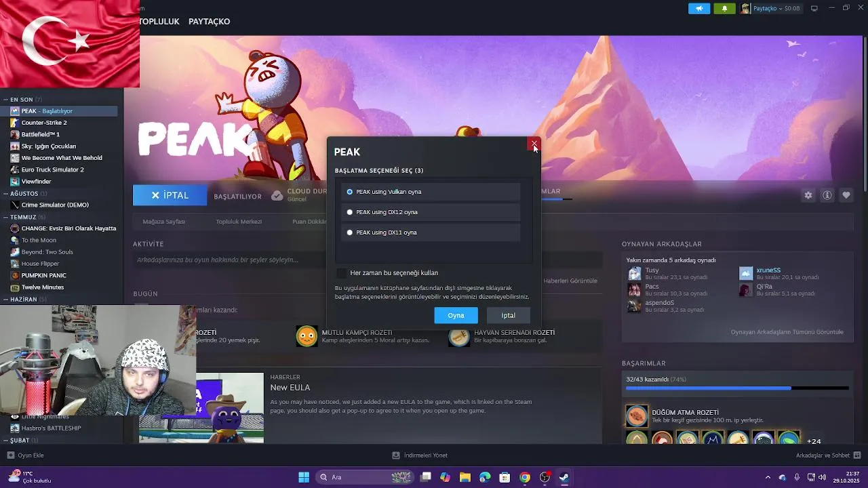Click Paytaçko profile avatar
The width and height of the screenshot is (868, 488).
(x=745, y=8)
